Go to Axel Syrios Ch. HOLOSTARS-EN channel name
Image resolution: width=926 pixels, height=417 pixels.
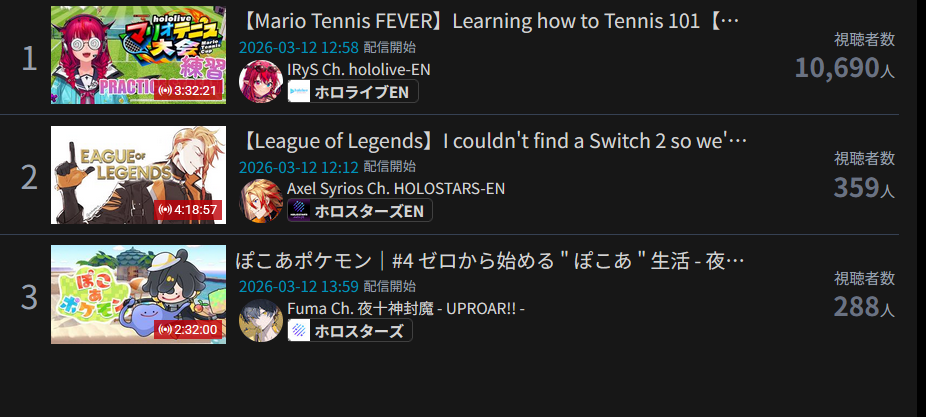pyautogui.click(x=396, y=188)
